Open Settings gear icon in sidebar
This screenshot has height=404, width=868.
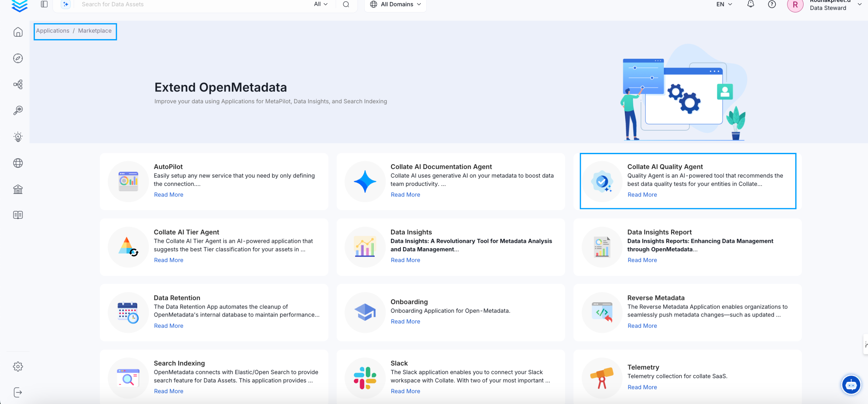click(x=18, y=366)
